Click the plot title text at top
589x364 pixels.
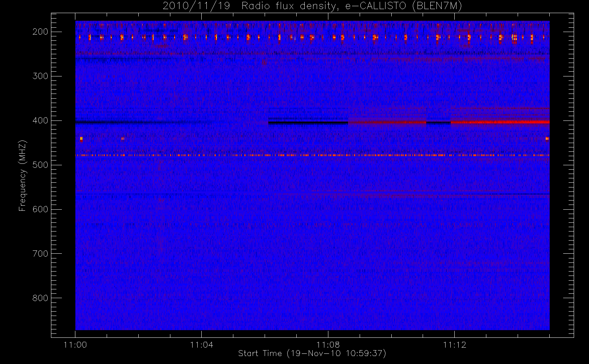point(312,6)
